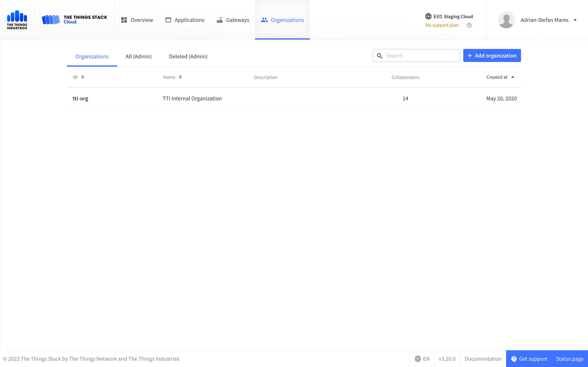Open the user account dropdown arrow
The width and height of the screenshot is (588, 367).
point(575,20)
